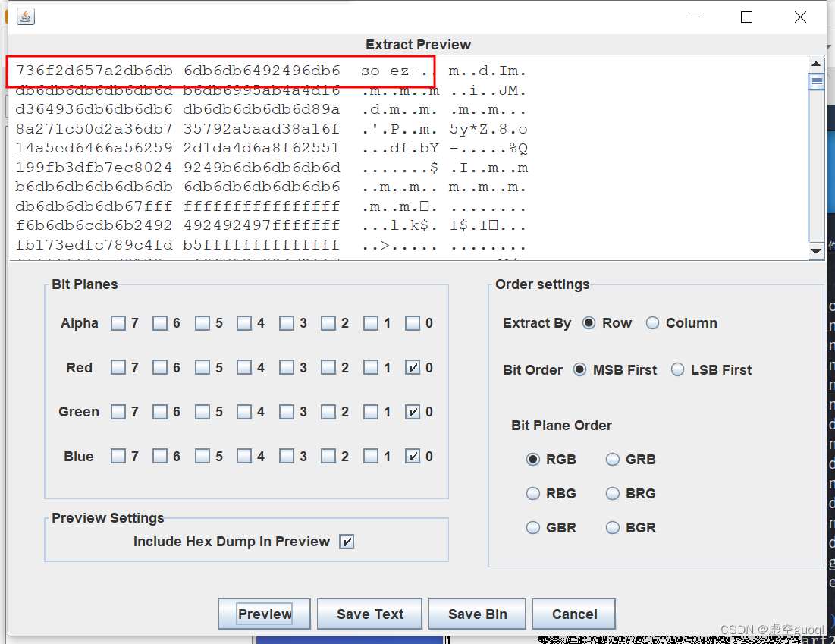Uncheck the Red bit 0 checkbox
The image size is (835, 644).
click(413, 367)
